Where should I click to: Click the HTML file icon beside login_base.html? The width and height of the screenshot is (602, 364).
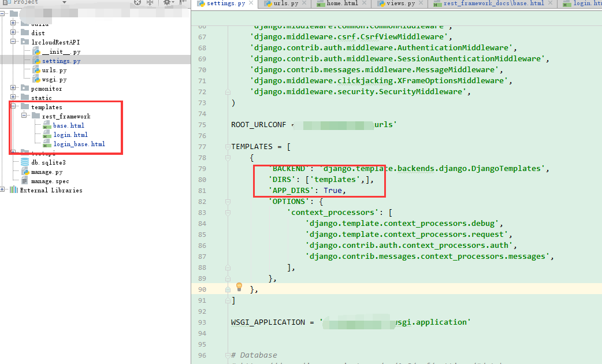pyautogui.click(x=47, y=144)
